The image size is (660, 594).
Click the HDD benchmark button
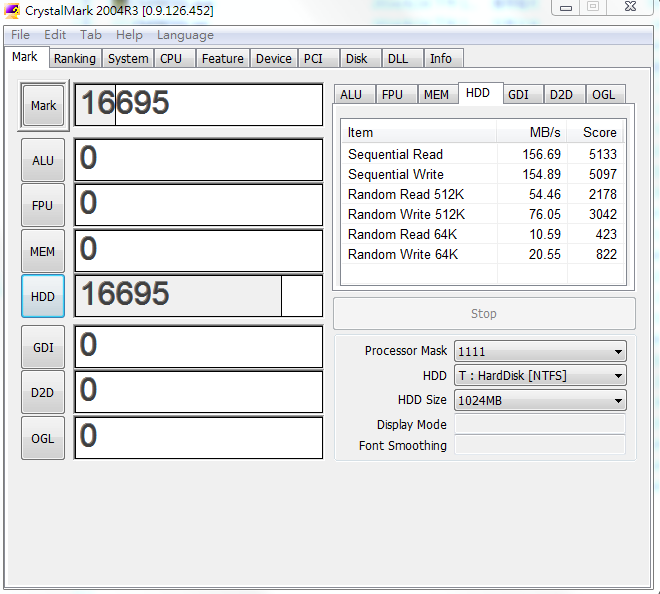43,296
